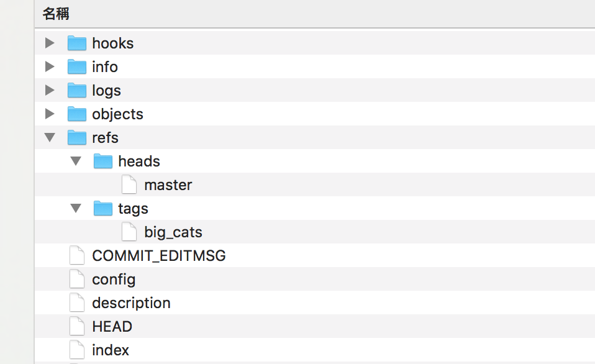Select the config file

tap(114, 279)
